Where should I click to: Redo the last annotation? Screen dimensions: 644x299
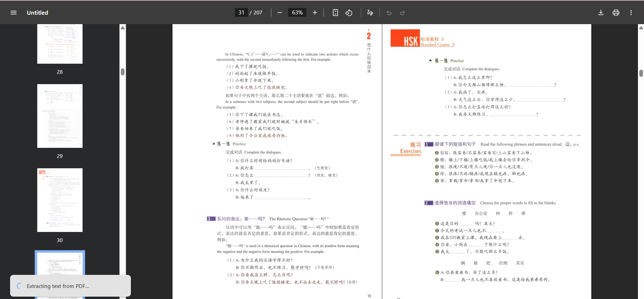(402, 13)
